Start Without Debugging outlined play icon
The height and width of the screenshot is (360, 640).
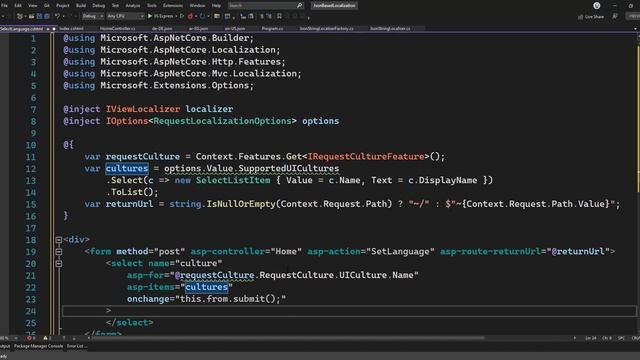(x=182, y=16)
